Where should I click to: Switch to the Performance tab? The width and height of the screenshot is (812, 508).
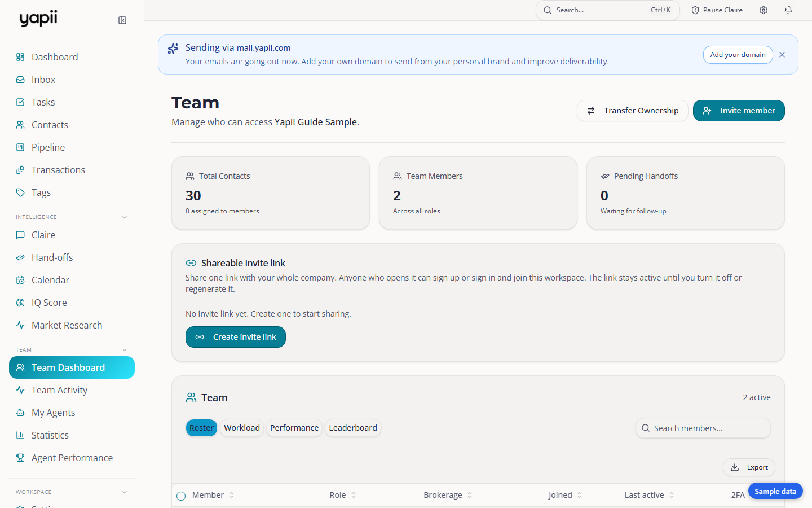coord(294,428)
